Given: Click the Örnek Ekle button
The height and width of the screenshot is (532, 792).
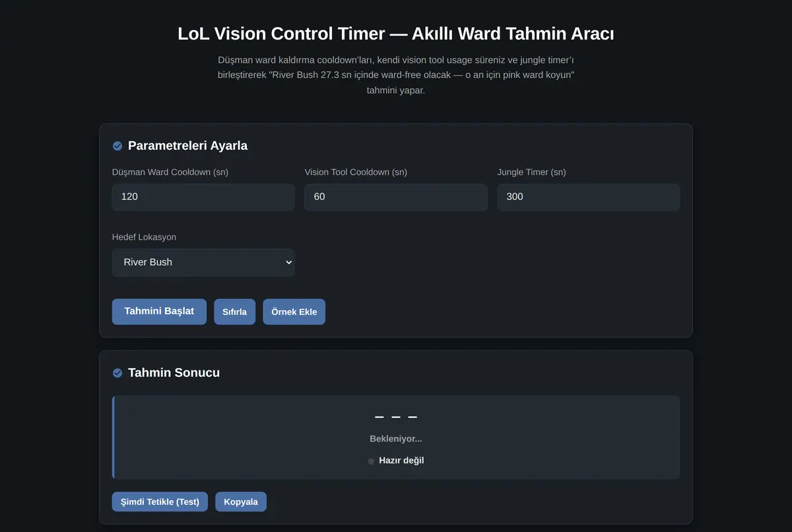Looking at the screenshot, I should tap(294, 312).
